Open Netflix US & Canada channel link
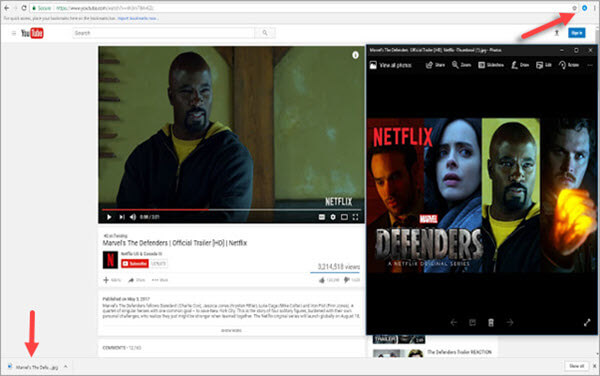The height and width of the screenshot is (376, 600). click(142, 254)
